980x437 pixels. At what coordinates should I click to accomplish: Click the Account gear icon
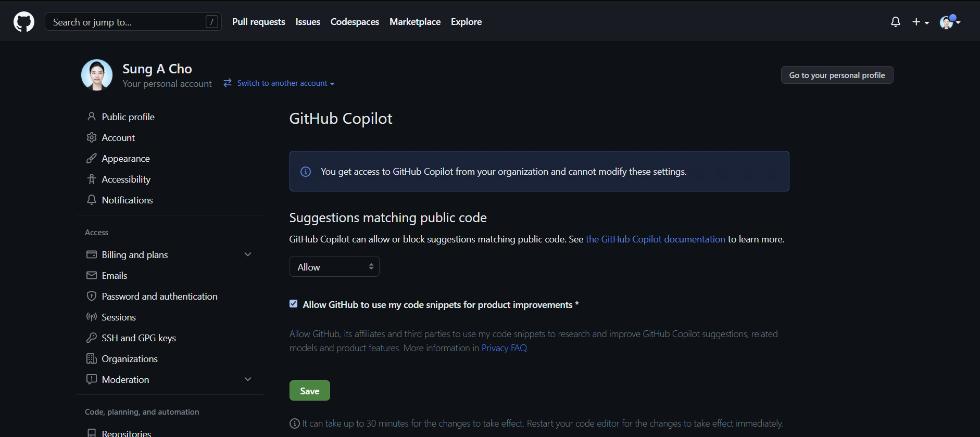(x=92, y=137)
